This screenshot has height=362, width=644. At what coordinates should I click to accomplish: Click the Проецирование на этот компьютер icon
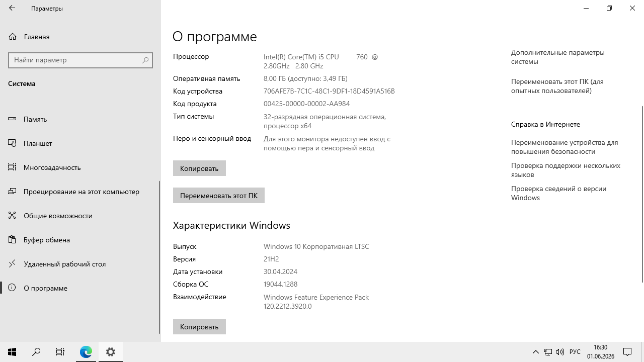tap(13, 192)
